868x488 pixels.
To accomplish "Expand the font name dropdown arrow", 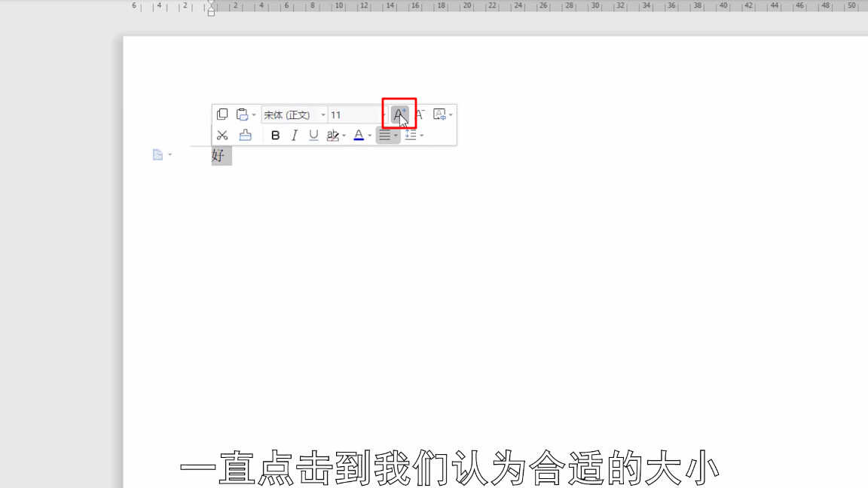I will coord(323,115).
